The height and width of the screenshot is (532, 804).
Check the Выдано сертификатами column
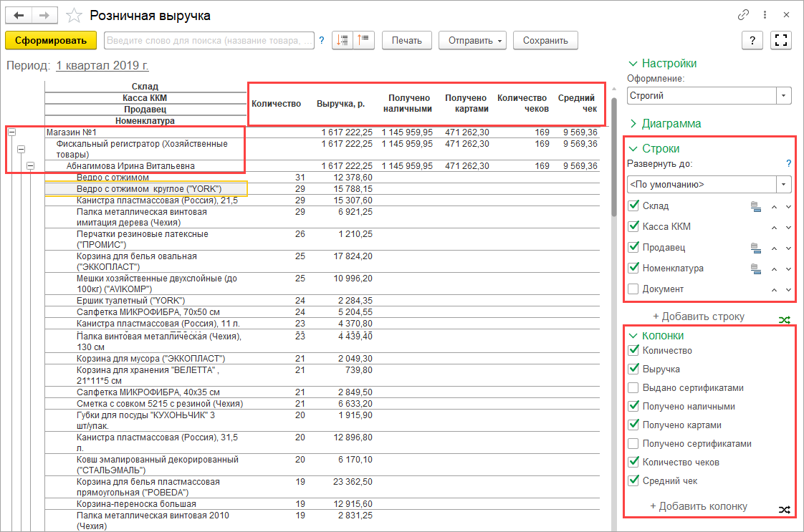[x=633, y=388]
